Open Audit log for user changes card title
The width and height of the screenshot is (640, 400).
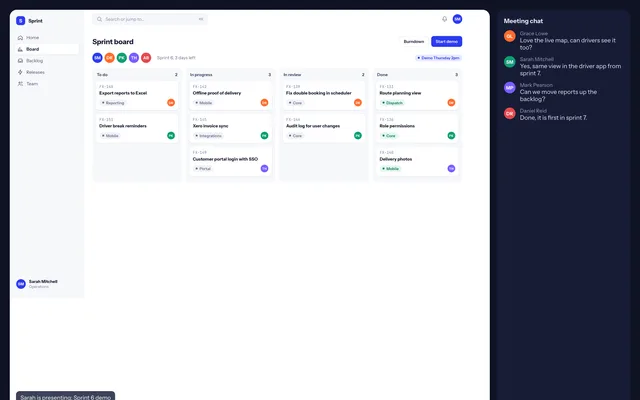click(313, 126)
